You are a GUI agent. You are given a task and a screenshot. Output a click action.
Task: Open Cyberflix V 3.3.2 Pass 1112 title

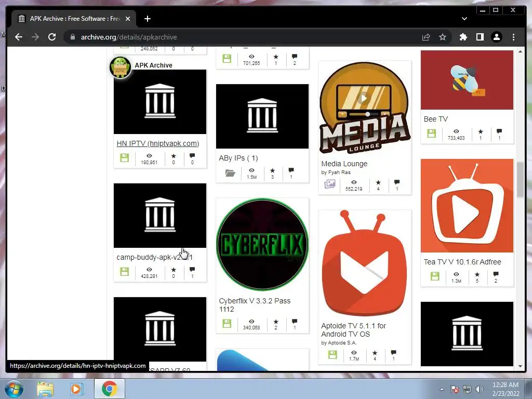(255, 305)
